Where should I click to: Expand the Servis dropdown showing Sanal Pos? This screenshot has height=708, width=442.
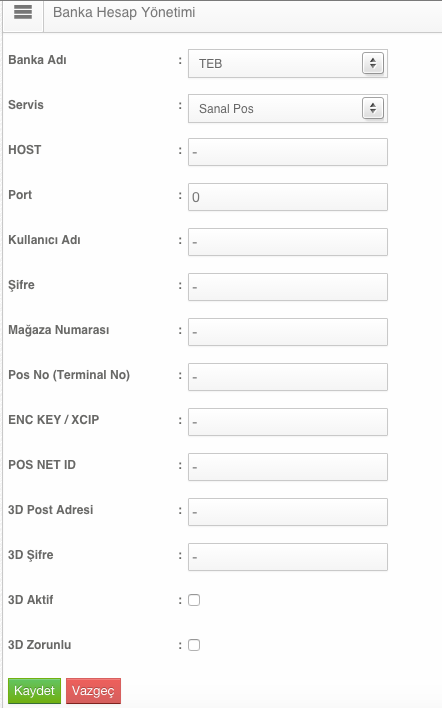(x=288, y=108)
